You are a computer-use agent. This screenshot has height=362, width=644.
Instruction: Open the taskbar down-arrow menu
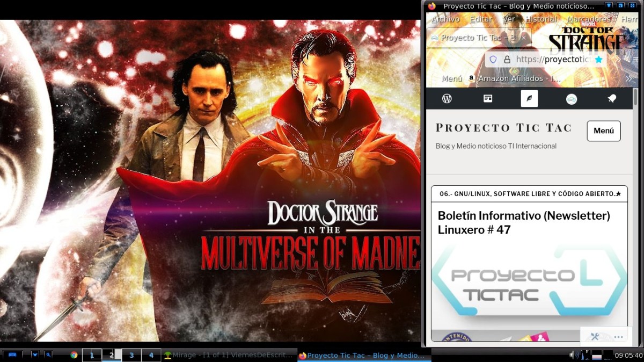[x=35, y=354]
